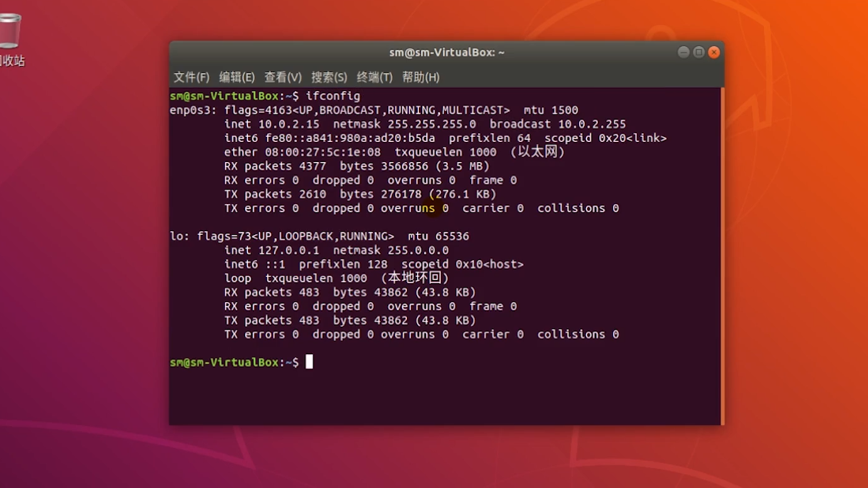Click TX packets 2610 line
This screenshot has height=488, width=868.
tap(361, 194)
